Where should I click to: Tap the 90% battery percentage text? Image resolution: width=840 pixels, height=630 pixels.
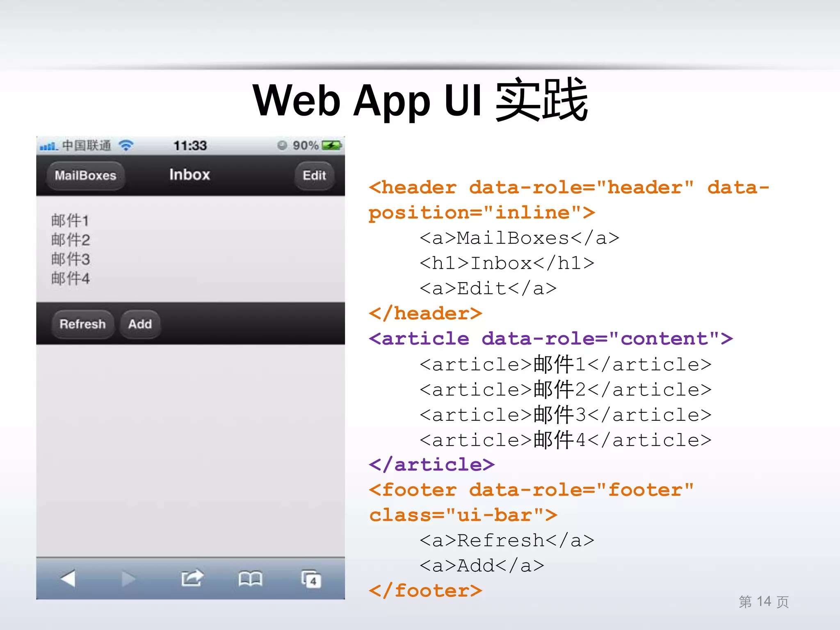coord(306,145)
